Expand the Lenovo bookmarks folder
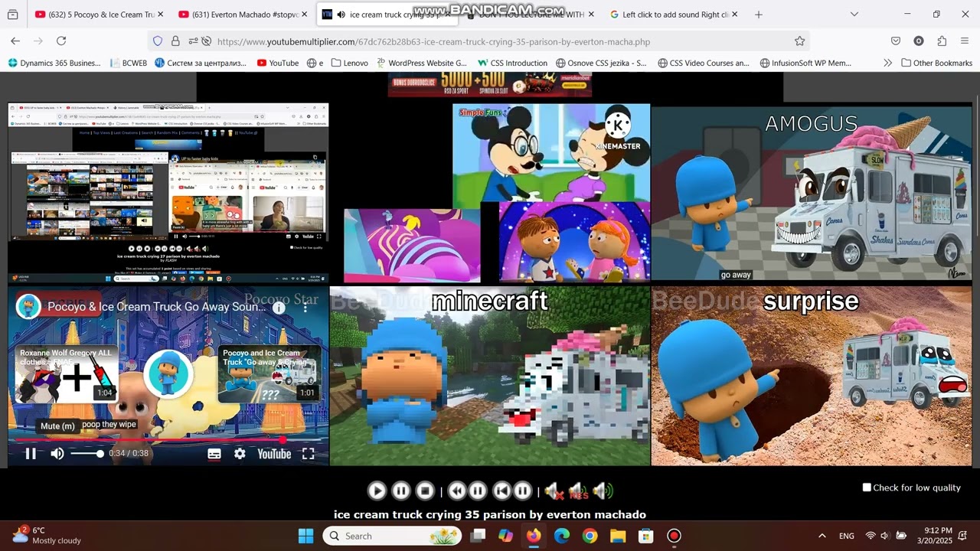 (x=349, y=63)
